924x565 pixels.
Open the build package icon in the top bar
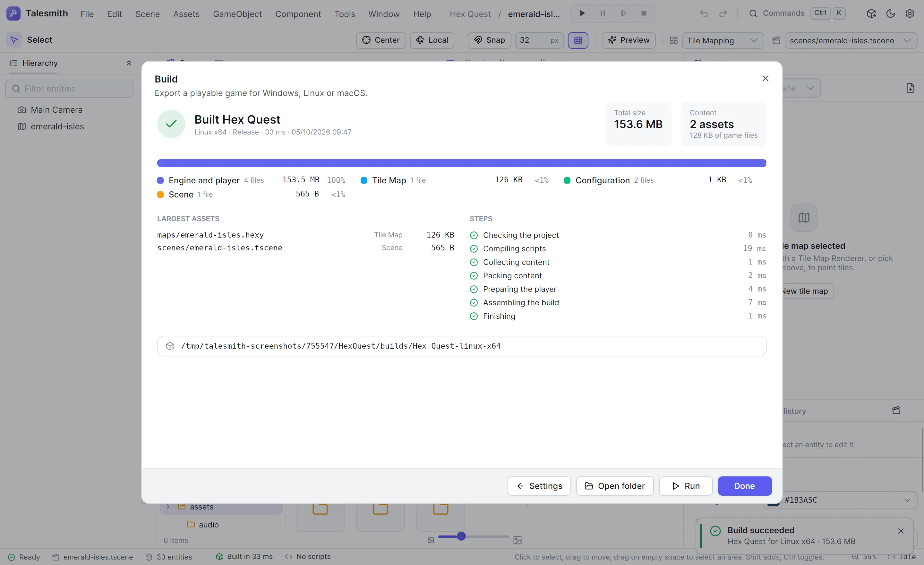pyautogui.click(x=871, y=13)
